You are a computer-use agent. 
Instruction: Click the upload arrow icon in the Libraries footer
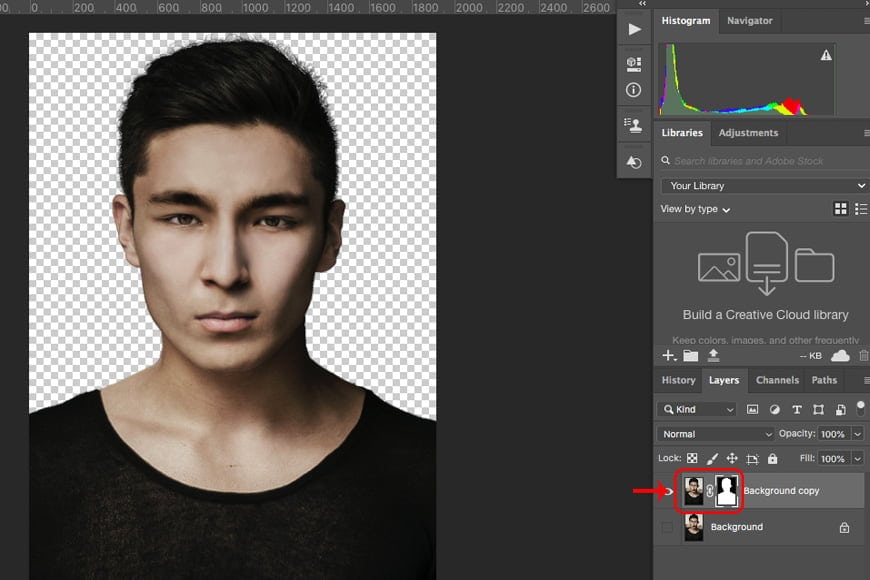coord(714,355)
